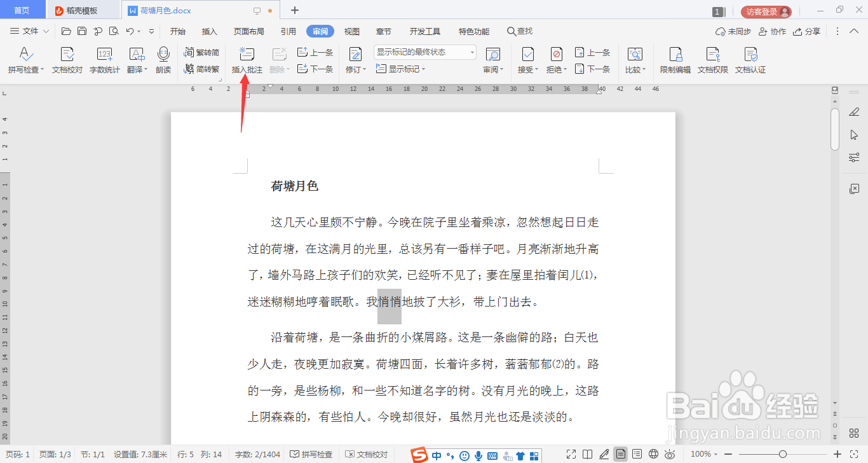Toggle outline view in status bar
This screenshot has width=868, height=463.
point(637,454)
